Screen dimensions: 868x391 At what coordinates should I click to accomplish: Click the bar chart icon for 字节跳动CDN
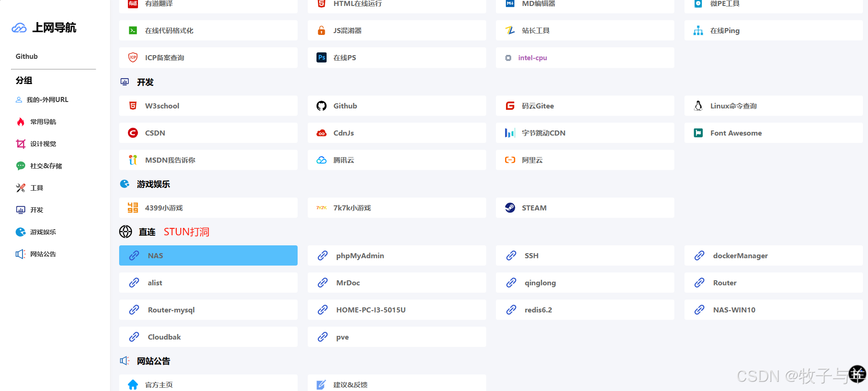click(510, 133)
